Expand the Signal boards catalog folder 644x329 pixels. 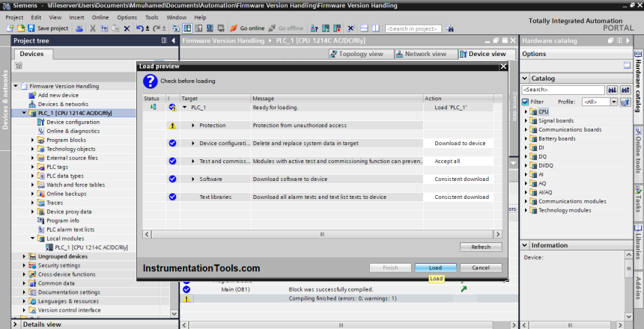(526, 120)
